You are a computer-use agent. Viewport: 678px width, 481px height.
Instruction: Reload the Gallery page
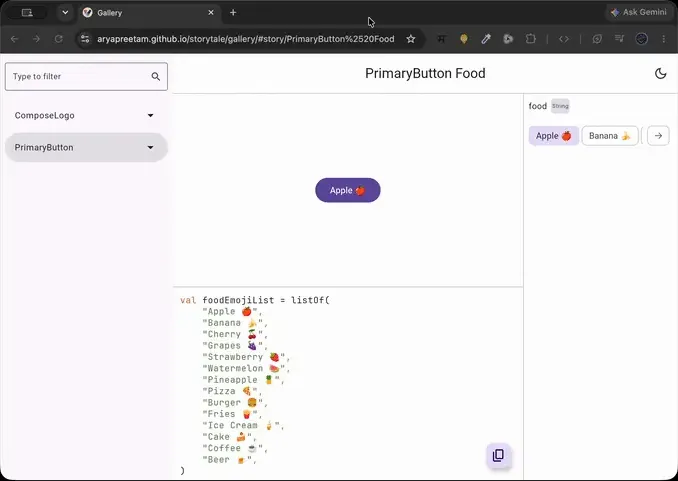pyautogui.click(x=58, y=39)
